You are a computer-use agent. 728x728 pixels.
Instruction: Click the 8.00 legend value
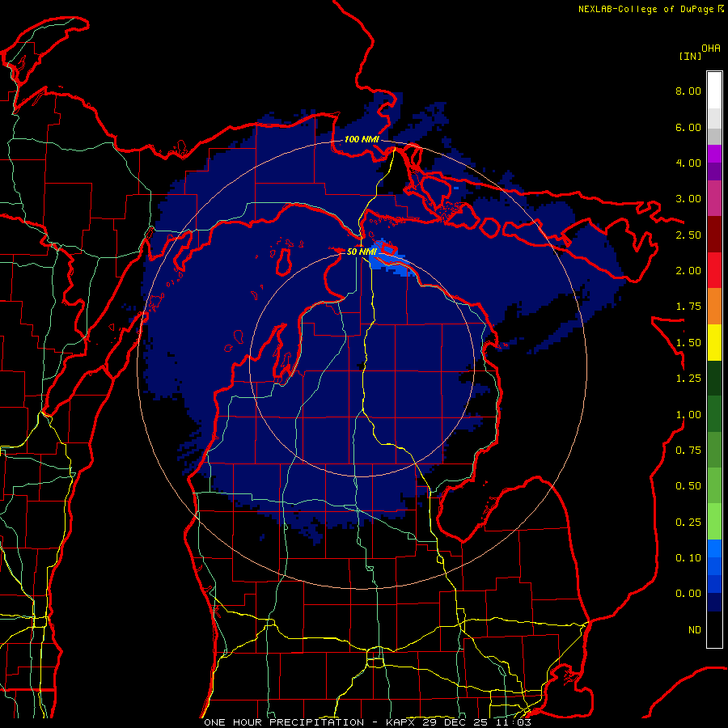[688, 91]
